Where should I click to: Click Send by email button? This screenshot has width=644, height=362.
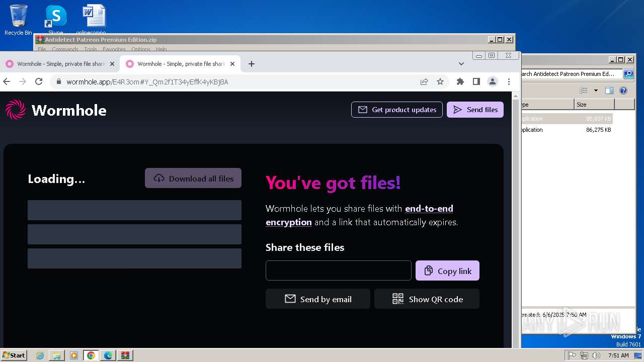pyautogui.click(x=318, y=299)
